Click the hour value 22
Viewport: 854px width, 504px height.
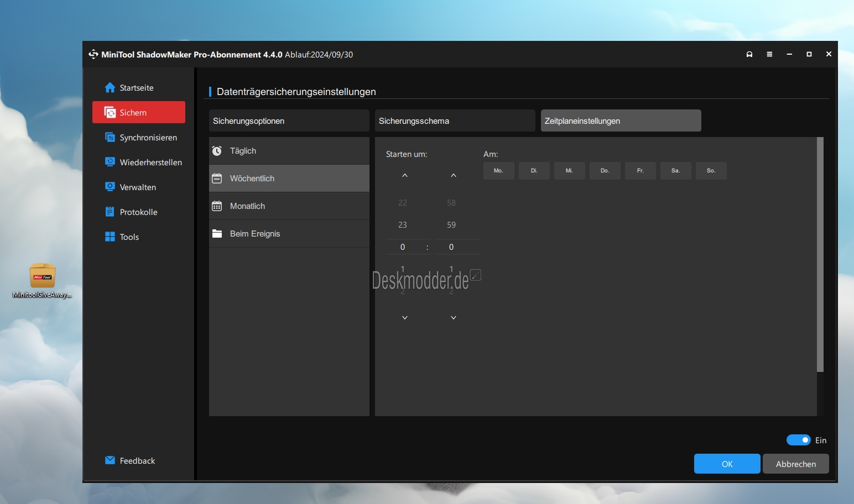(403, 203)
